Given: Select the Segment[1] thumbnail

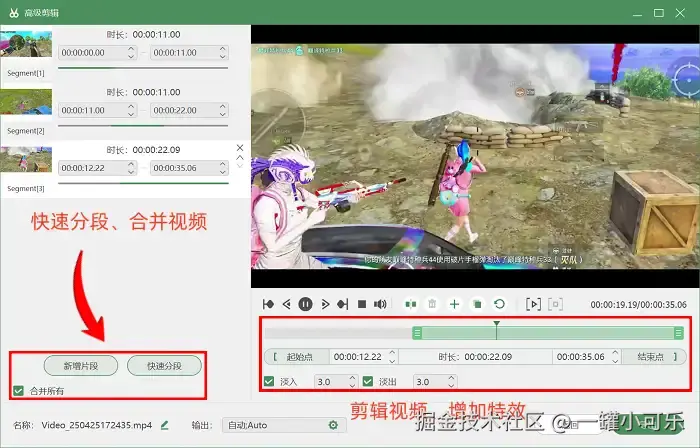Looking at the screenshot, I should 26,43.
